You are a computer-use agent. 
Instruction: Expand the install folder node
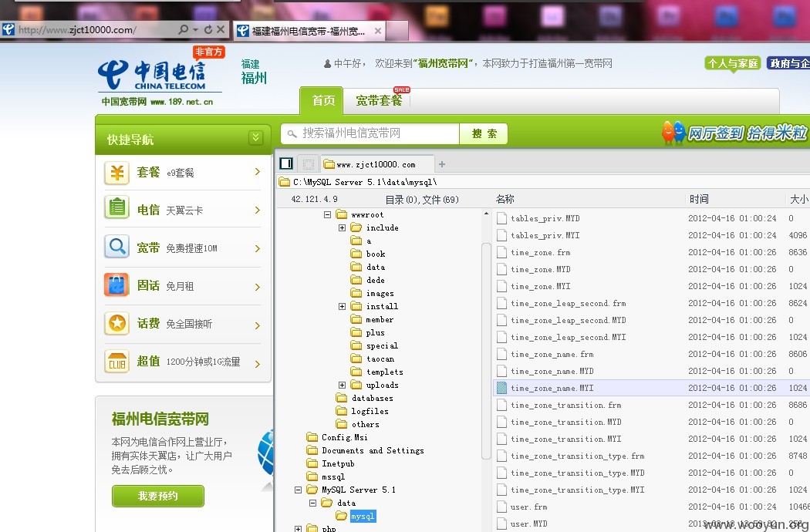pyautogui.click(x=342, y=306)
